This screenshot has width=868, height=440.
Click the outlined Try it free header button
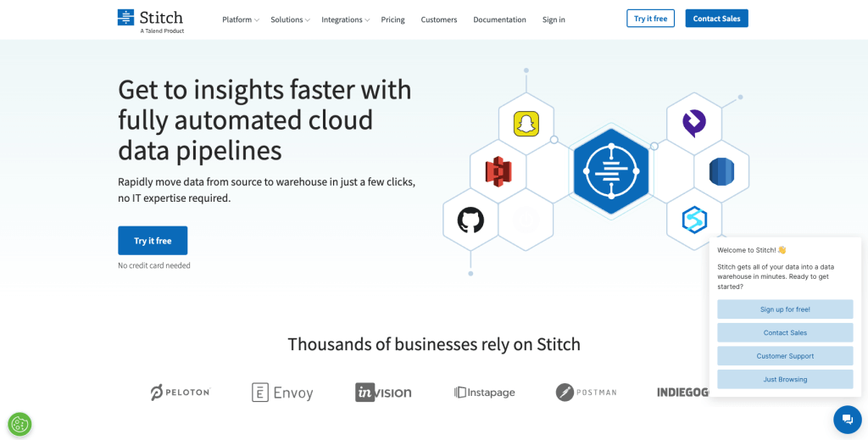tap(650, 19)
